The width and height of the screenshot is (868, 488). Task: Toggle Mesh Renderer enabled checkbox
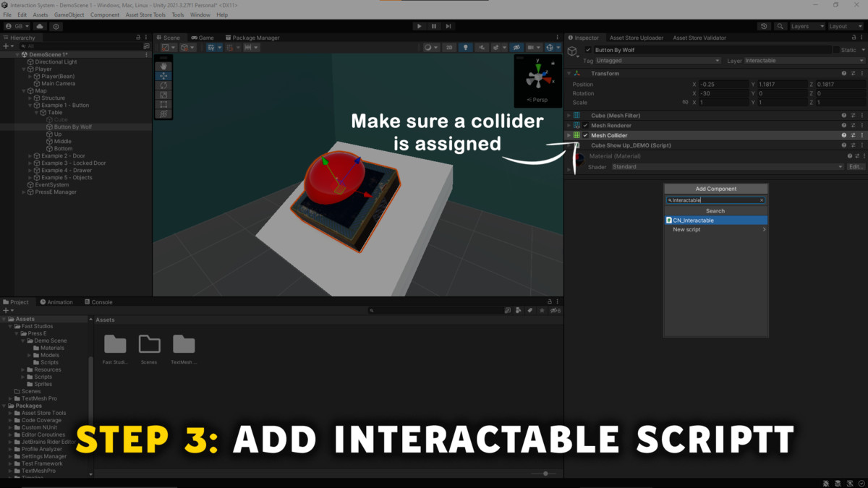586,125
